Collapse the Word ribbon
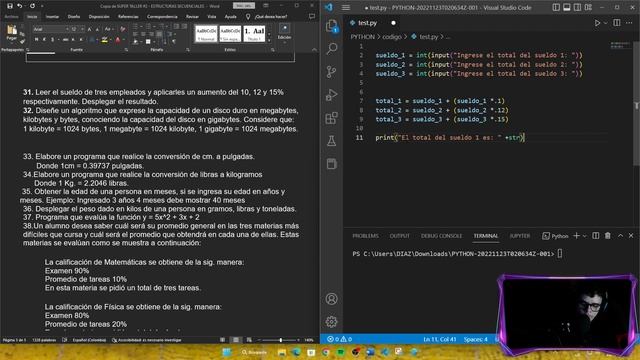640x360 pixels. [314, 49]
